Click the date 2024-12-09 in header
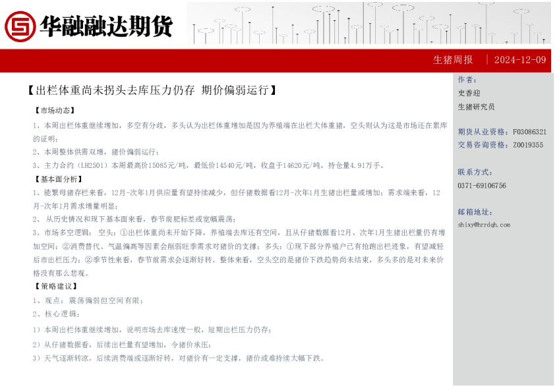Screen dimensions: 555x392 pyautogui.click(x=519, y=60)
